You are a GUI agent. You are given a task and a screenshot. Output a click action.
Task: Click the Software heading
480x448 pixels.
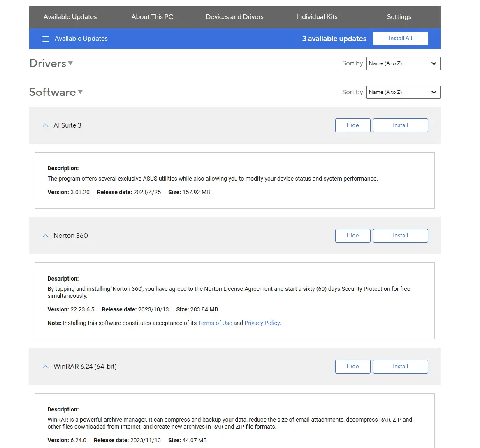coord(52,92)
